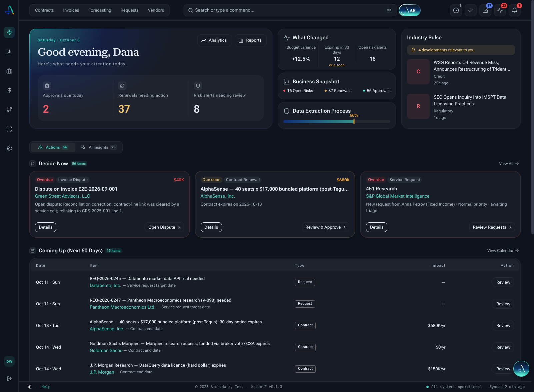Open the Green Street Advisors, LLC link
Image resolution: width=534 pixels, height=392 pixels.
(63, 196)
